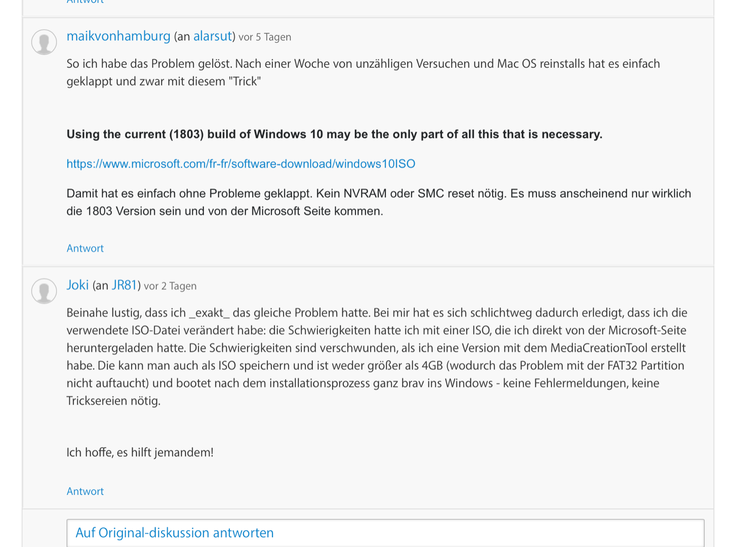This screenshot has width=756, height=547.
Task: Open Joki's user profile link
Action: (77, 286)
